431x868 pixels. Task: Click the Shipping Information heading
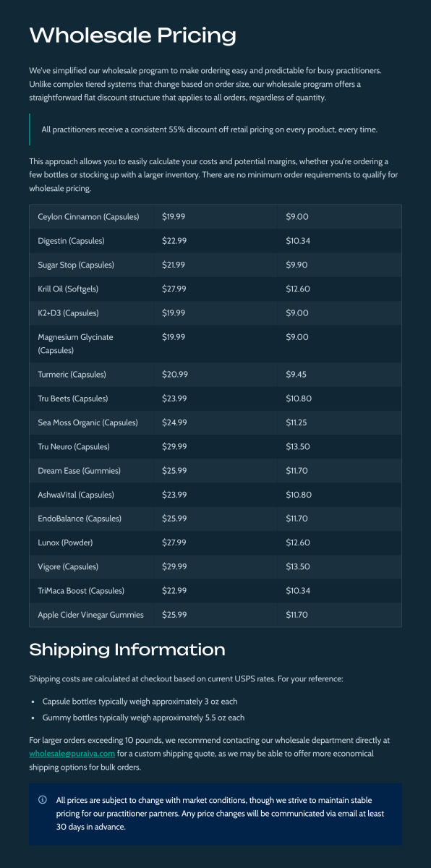[x=127, y=650]
